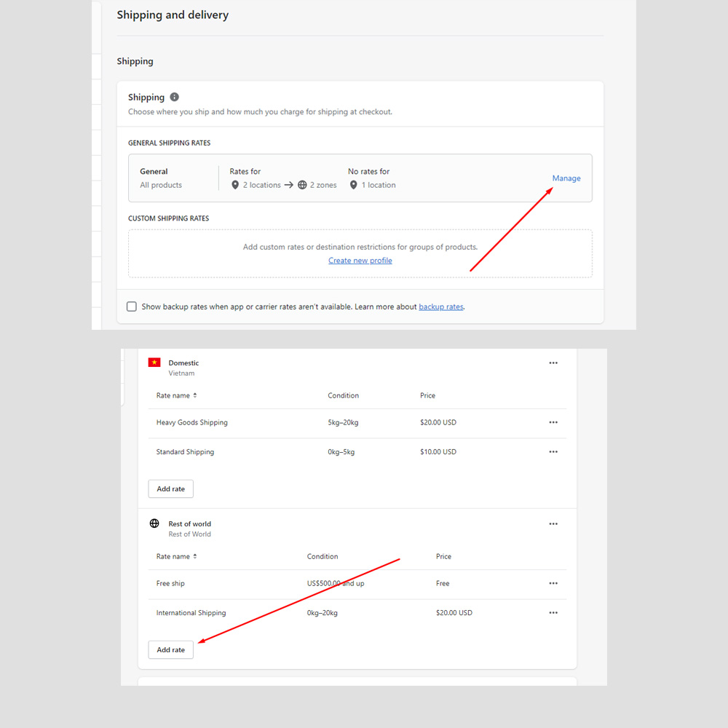Open more actions for Heavy Goods Shipping
The height and width of the screenshot is (728, 728).
tap(553, 422)
